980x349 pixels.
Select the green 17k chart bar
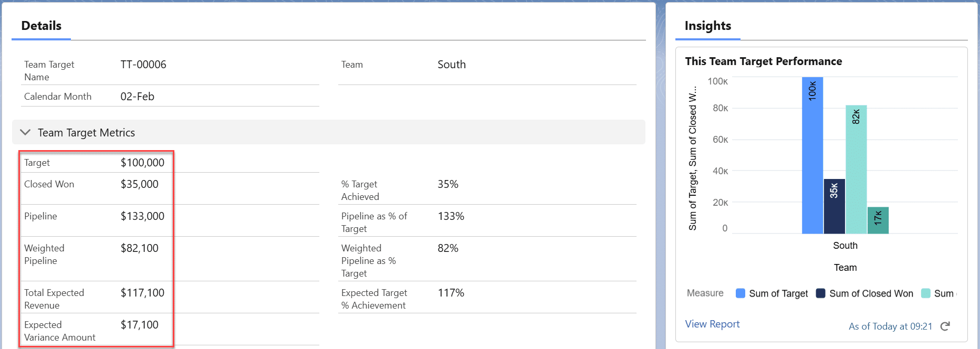[878, 220]
